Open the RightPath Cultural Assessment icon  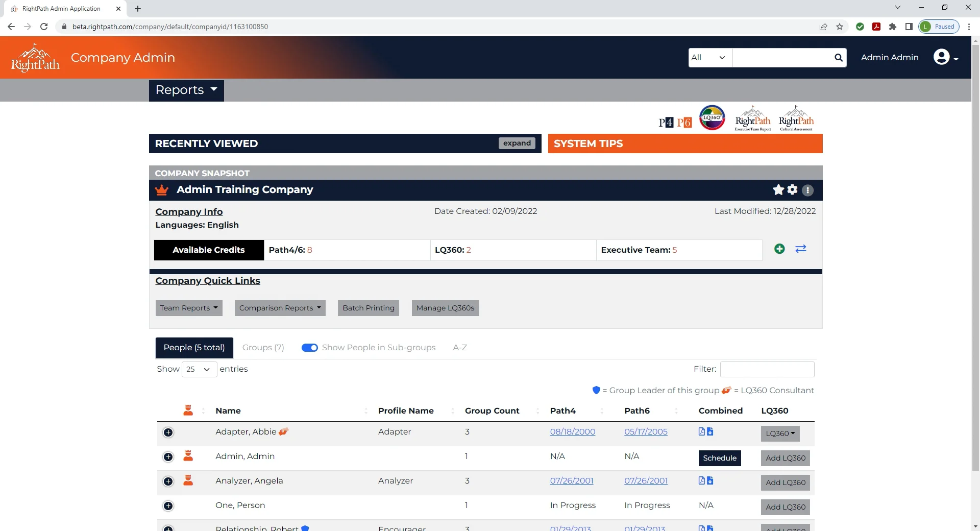795,118
